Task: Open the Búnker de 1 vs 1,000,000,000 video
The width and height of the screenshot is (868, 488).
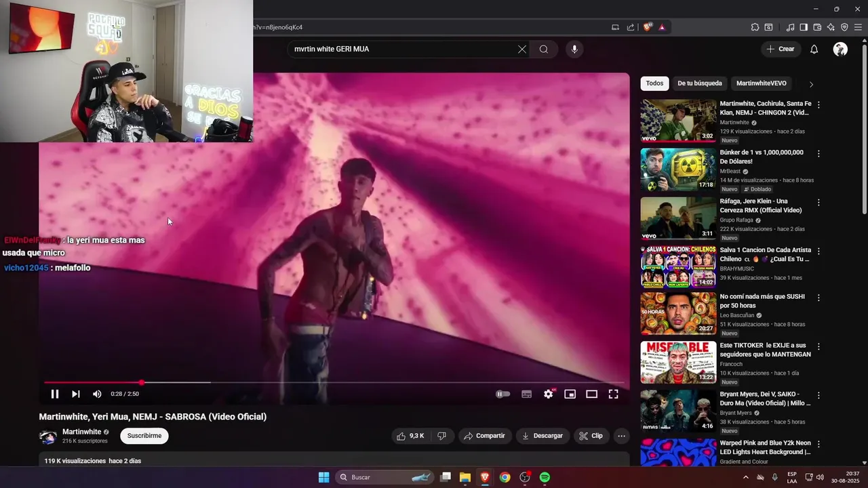Action: pyautogui.click(x=678, y=169)
